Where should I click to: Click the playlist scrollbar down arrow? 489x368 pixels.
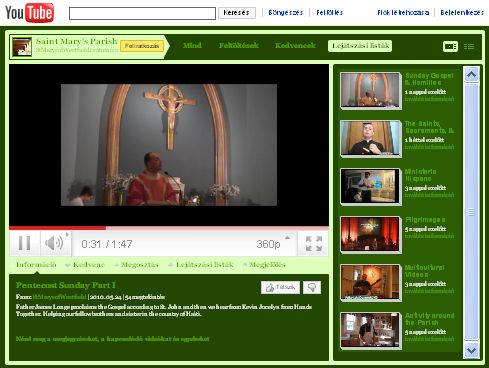click(x=471, y=350)
